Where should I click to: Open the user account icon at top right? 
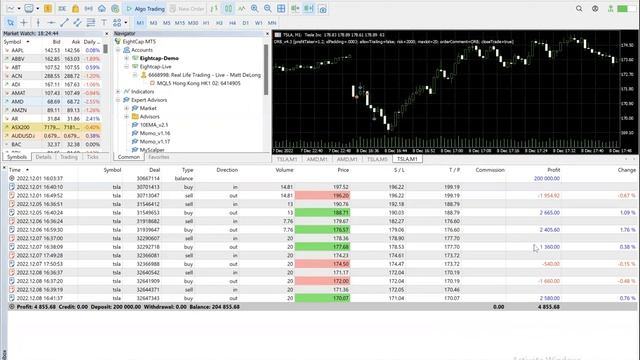(x=595, y=9)
